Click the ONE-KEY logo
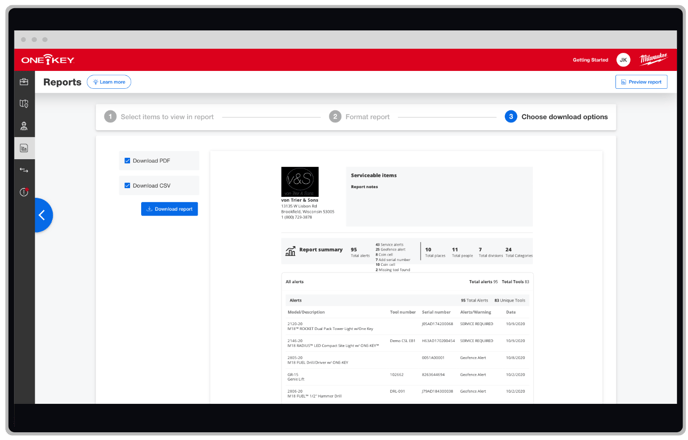The height and width of the screenshot is (440, 688). click(48, 60)
